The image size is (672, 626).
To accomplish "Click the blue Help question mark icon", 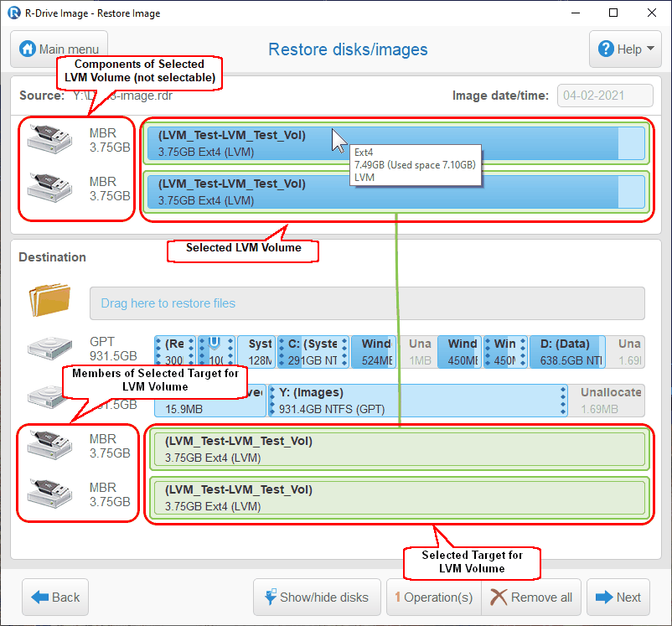I will (x=606, y=49).
